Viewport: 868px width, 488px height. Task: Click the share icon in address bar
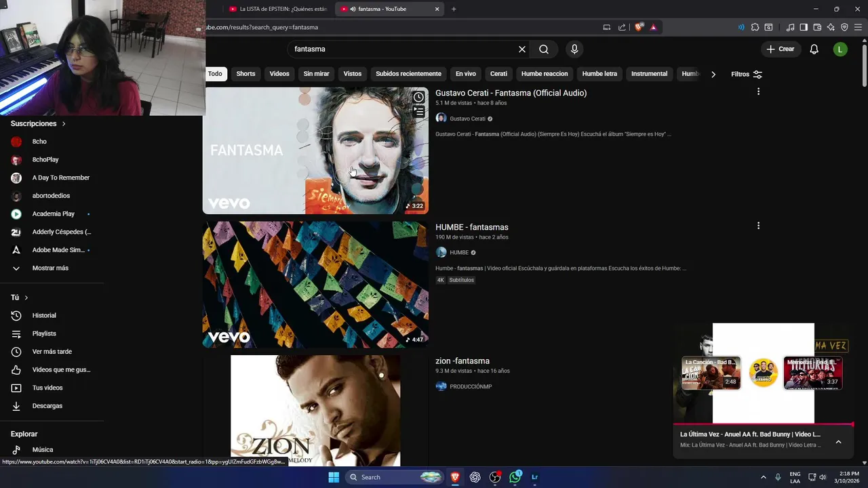coord(622,27)
